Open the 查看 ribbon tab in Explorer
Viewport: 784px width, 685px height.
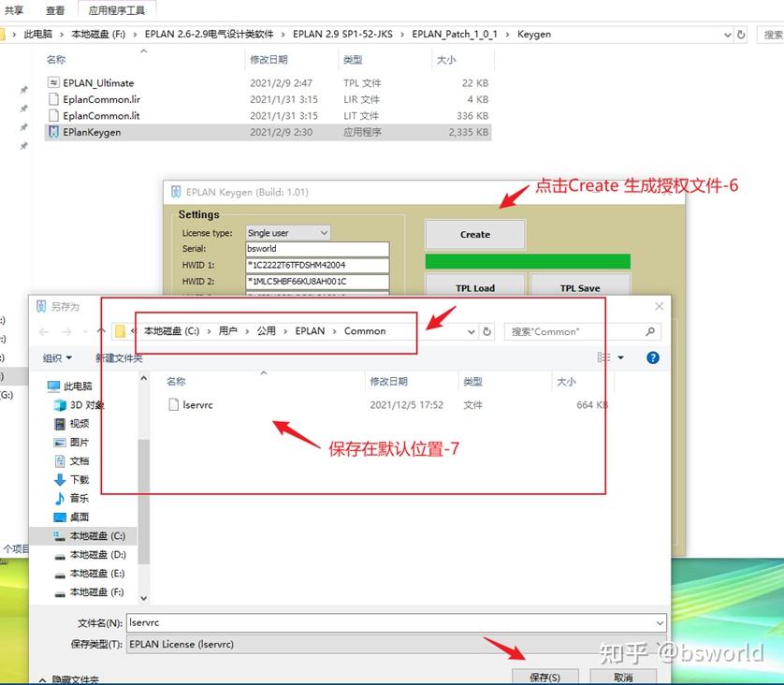pyautogui.click(x=55, y=10)
